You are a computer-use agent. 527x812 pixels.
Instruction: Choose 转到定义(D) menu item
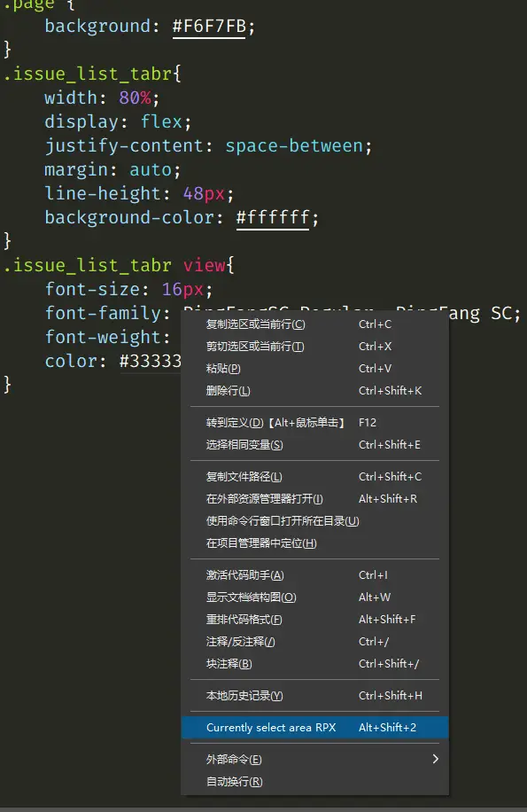[x=314, y=423]
